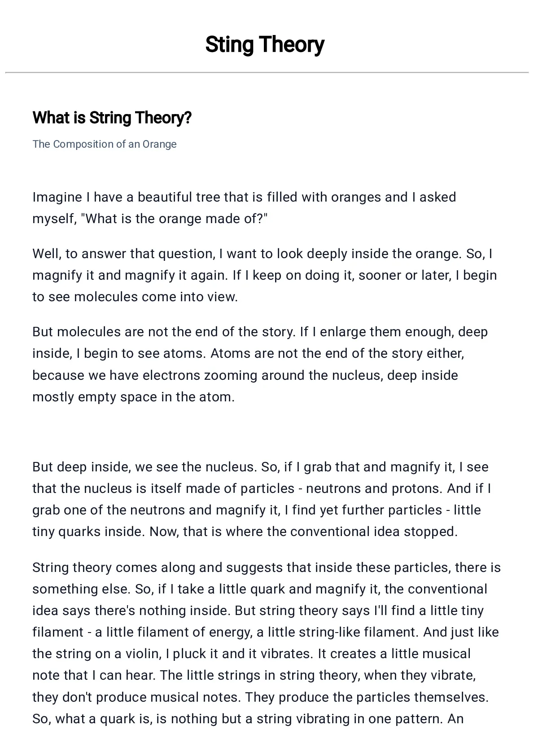Click the line "the string on a violin, I pluck it"
This screenshot has height=756, width=534.
pyautogui.click(x=251, y=654)
